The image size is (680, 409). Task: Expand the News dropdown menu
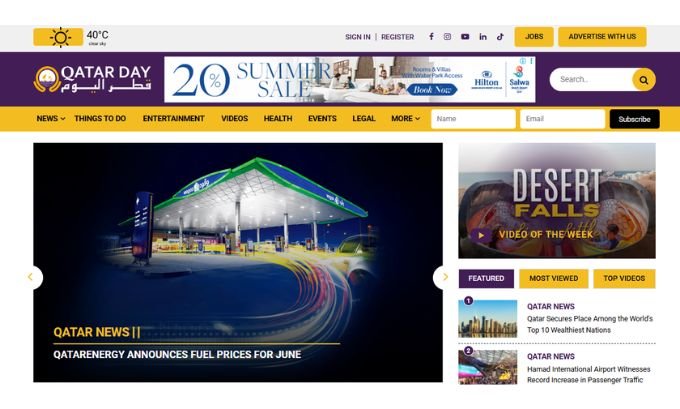pos(51,118)
